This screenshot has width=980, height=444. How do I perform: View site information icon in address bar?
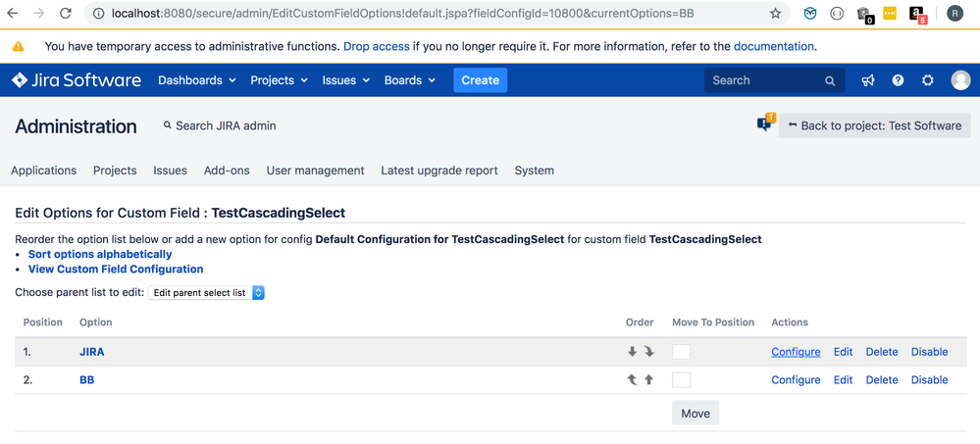click(x=98, y=13)
